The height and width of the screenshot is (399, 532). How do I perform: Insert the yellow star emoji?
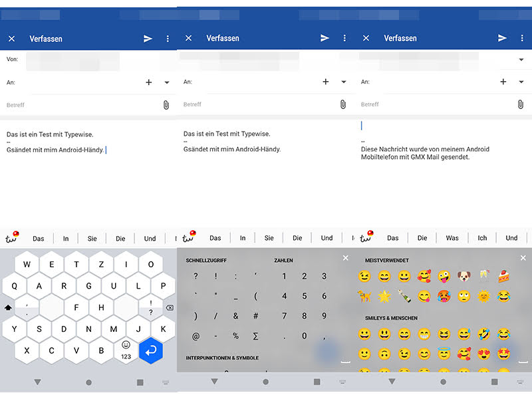[384, 297]
